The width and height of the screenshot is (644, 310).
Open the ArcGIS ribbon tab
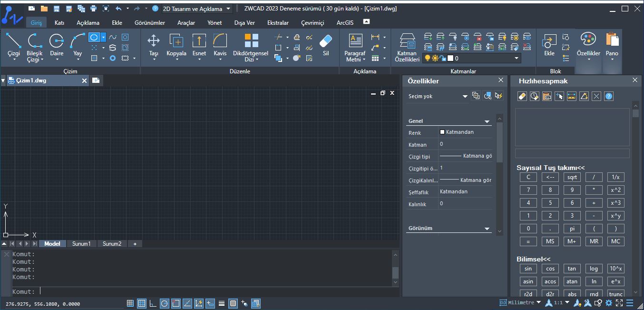[345, 22]
